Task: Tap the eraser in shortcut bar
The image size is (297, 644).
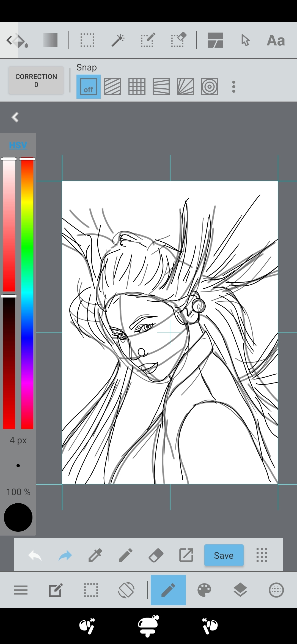Action: pos(156,555)
